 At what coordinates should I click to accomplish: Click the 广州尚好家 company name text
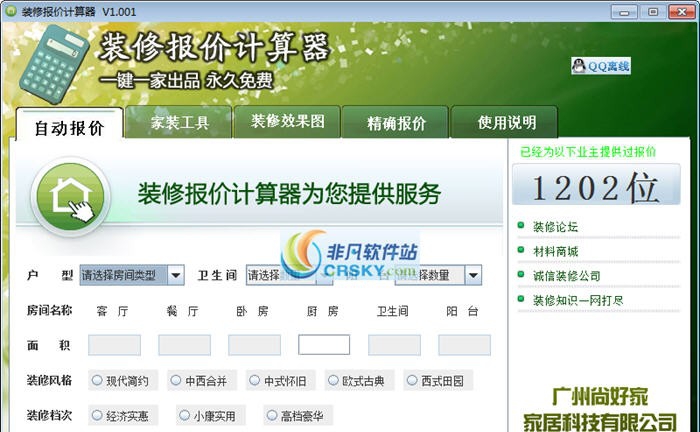[x=600, y=396]
